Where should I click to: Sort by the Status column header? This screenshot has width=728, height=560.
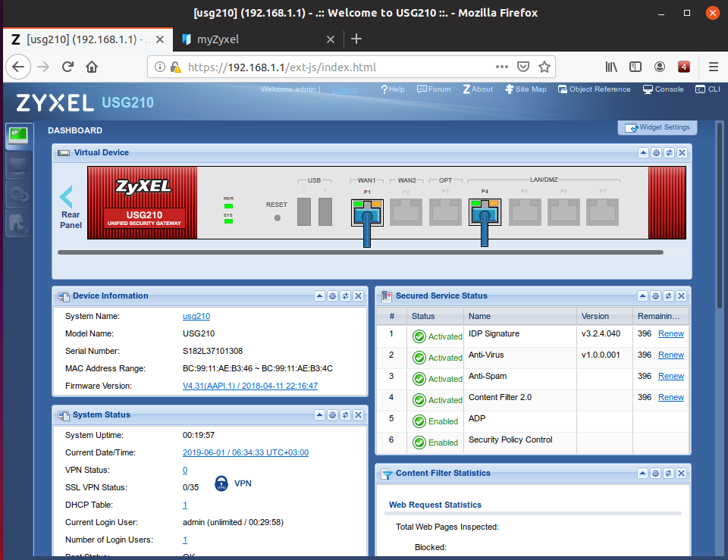pyautogui.click(x=435, y=316)
